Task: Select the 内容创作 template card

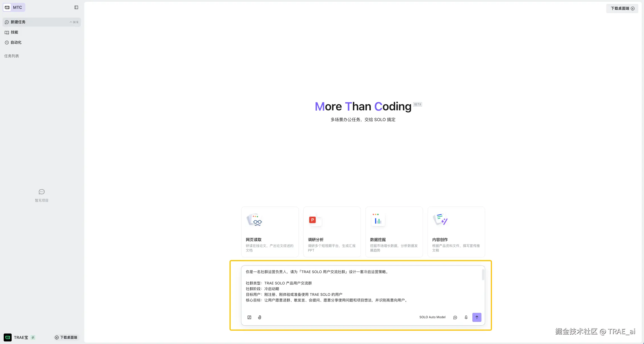Action: pos(456,232)
